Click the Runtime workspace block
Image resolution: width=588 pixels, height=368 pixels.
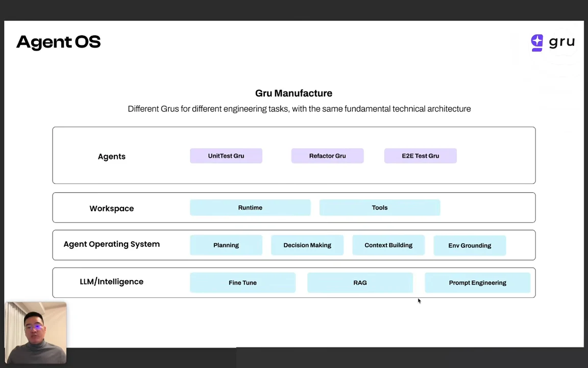[250, 208]
